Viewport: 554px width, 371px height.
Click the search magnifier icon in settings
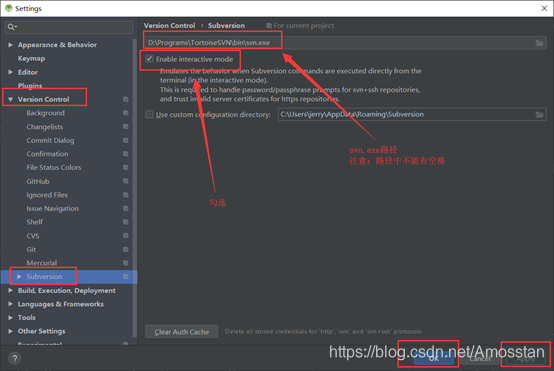11,27
